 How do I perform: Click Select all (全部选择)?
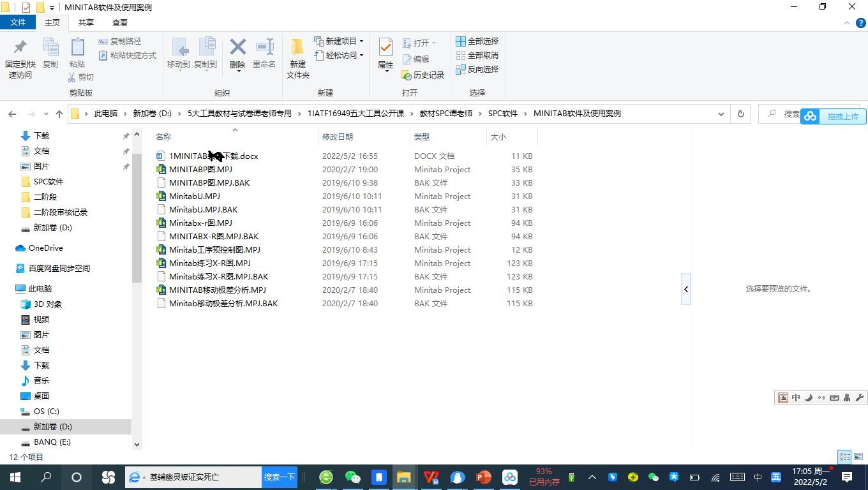(x=477, y=41)
